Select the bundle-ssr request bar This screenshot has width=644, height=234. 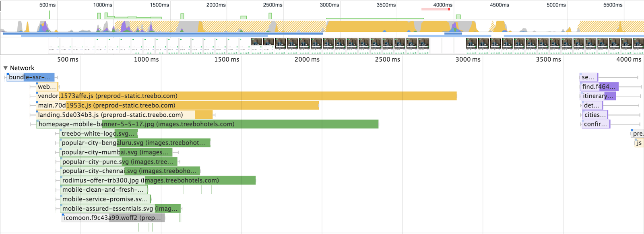pos(31,77)
